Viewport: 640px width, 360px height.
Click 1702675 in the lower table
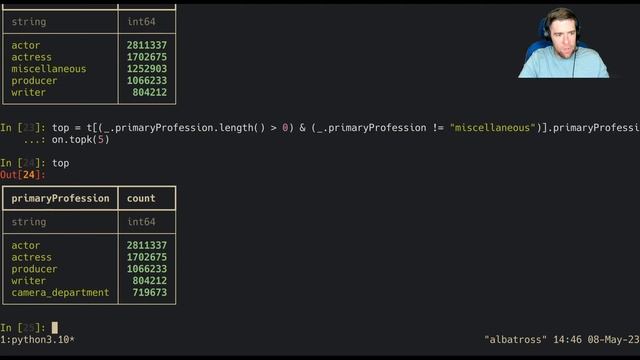tap(147, 258)
